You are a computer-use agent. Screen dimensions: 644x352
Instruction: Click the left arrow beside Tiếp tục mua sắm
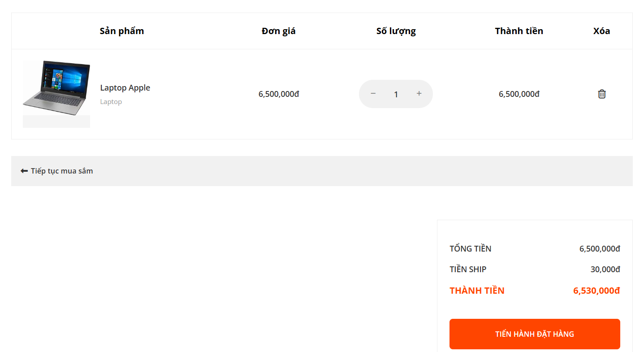tap(24, 171)
